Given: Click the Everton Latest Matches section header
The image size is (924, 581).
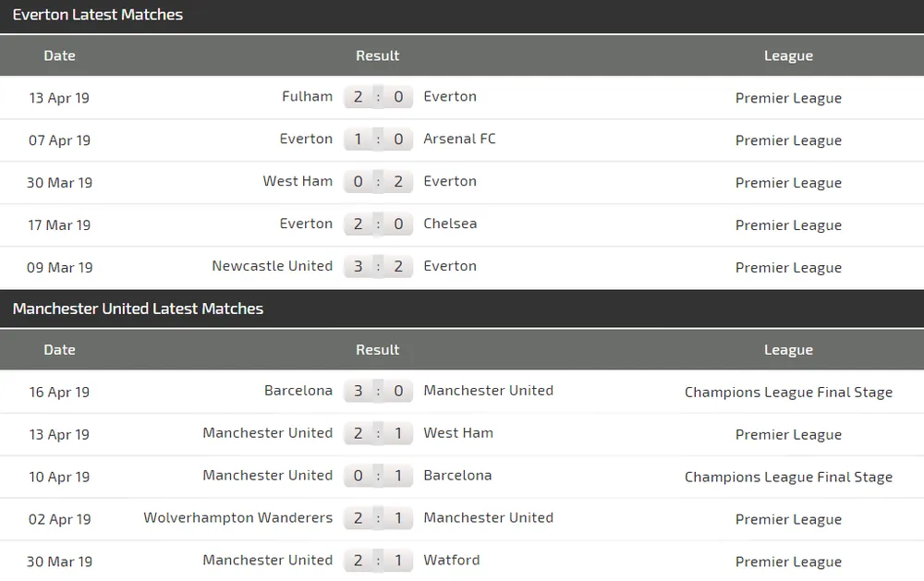Looking at the screenshot, I should click(x=98, y=15).
